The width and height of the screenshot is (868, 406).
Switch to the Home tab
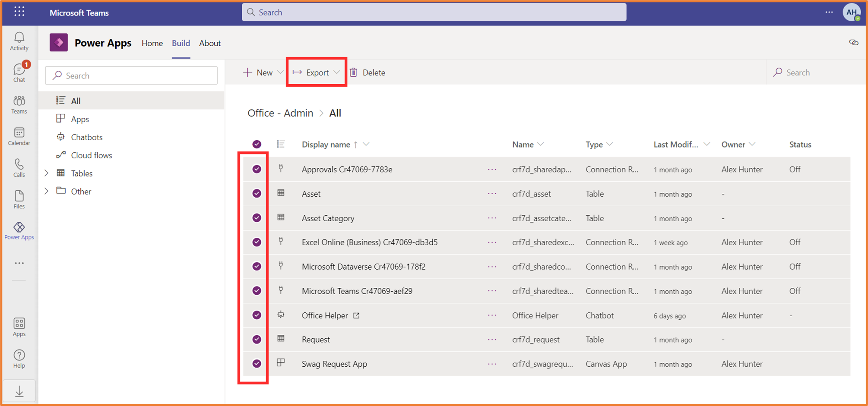[x=152, y=43]
